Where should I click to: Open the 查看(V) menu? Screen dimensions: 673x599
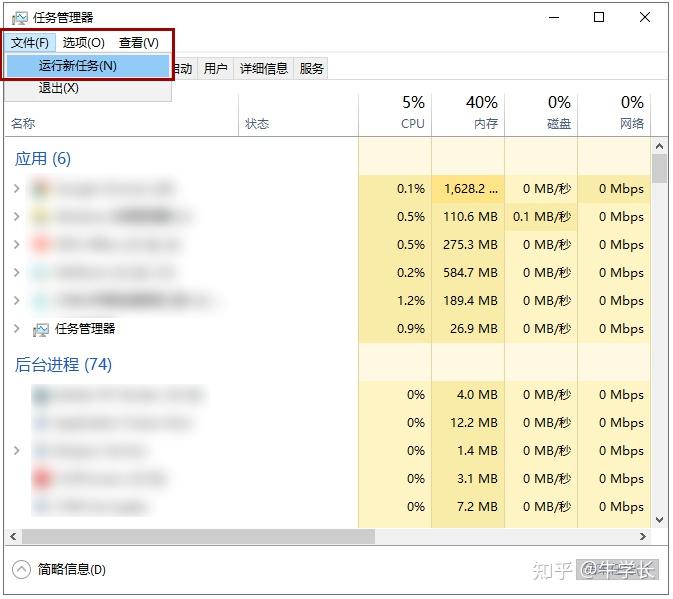click(138, 42)
